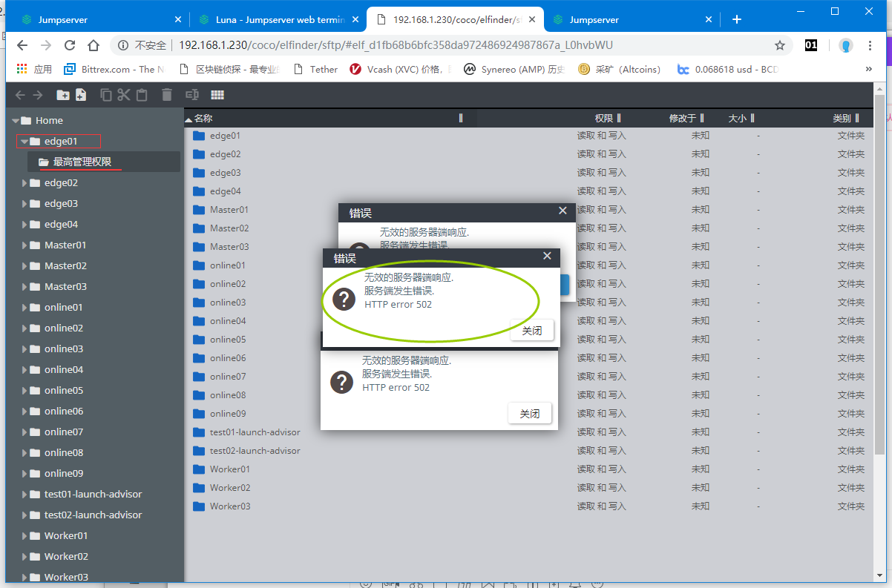The height and width of the screenshot is (588, 892).
Task: Select the Worker03 folder in the file list
Action: coord(231,506)
